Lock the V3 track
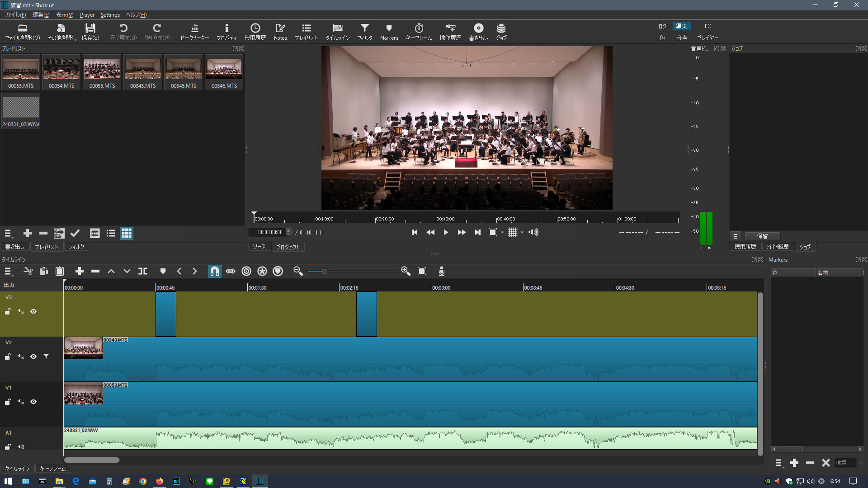The width and height of the screenshot is (868, 488). [x=8, y=311]
